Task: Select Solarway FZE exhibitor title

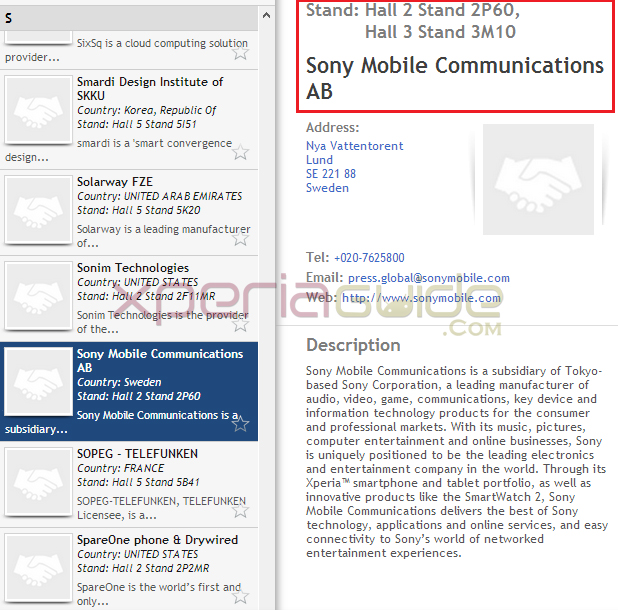Action: pos(115,182)
